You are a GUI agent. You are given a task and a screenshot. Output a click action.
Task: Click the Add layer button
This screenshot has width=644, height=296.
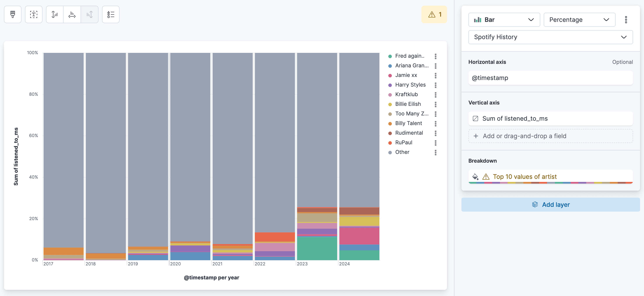point(550,204)
